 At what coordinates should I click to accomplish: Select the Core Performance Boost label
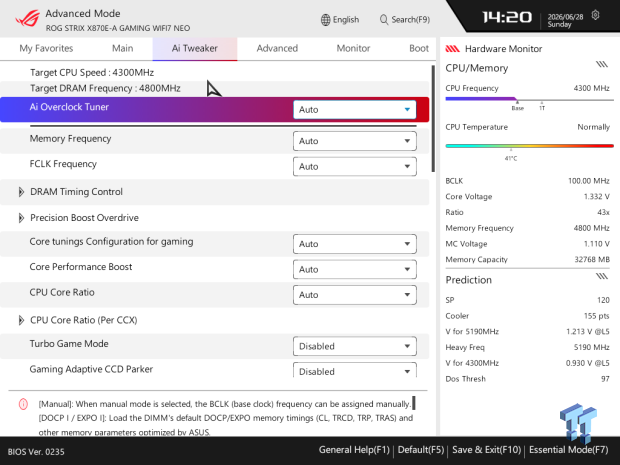pos(81,267)
